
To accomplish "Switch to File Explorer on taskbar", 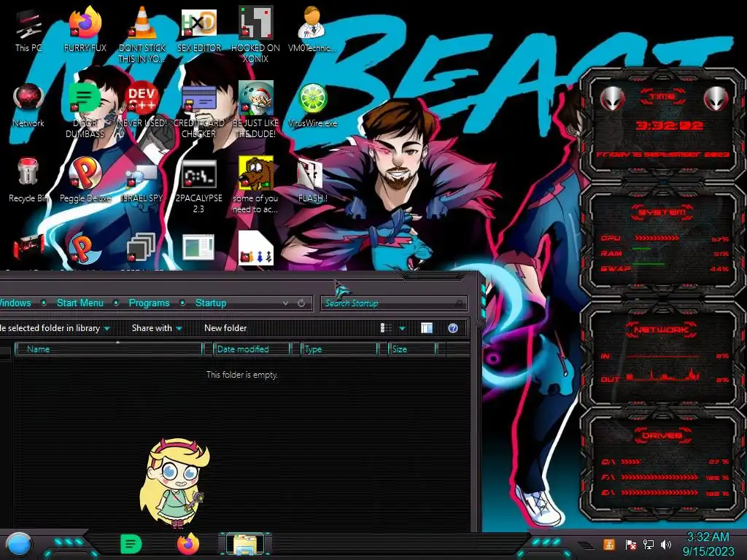I will point(245,544).
